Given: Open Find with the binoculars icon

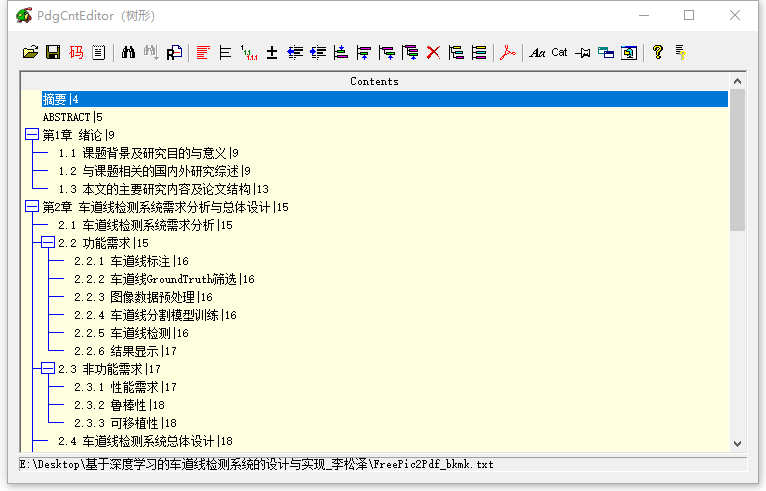Looking at the screenshot, I should click(128, 52).
